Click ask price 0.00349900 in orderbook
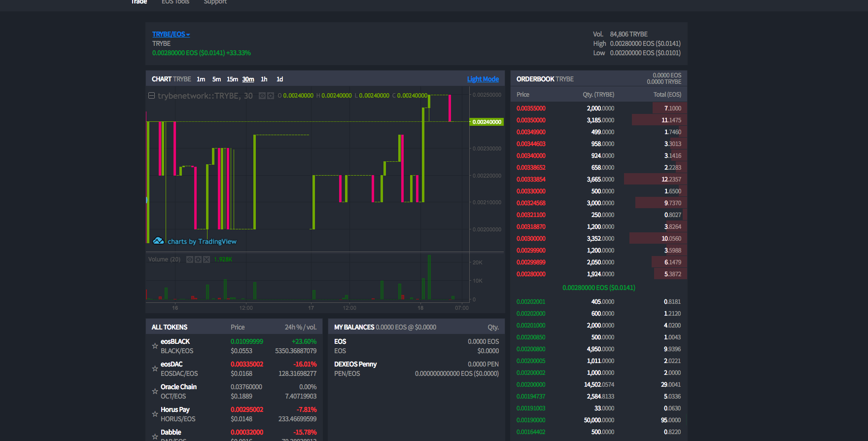This screenshot has height=441, width=868. (531, 132)
